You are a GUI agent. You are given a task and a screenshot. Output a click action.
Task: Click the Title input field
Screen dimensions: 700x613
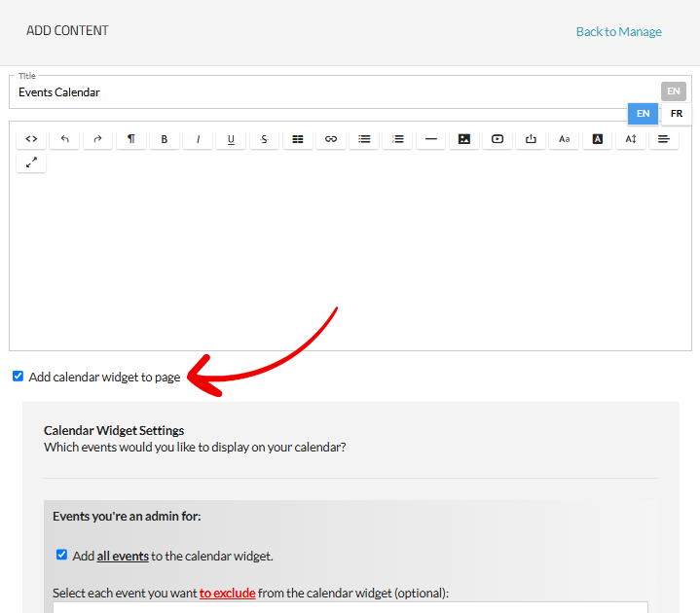(331, 93)
